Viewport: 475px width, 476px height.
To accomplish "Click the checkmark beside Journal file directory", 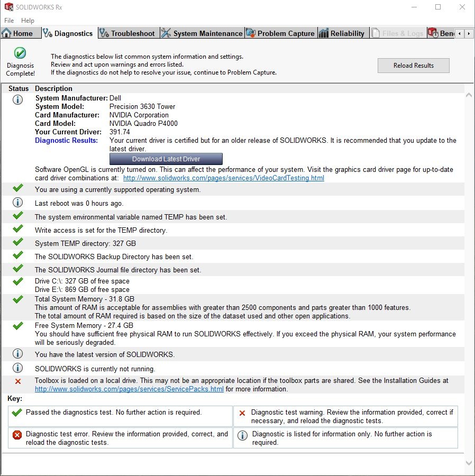I will pos(18,268).
